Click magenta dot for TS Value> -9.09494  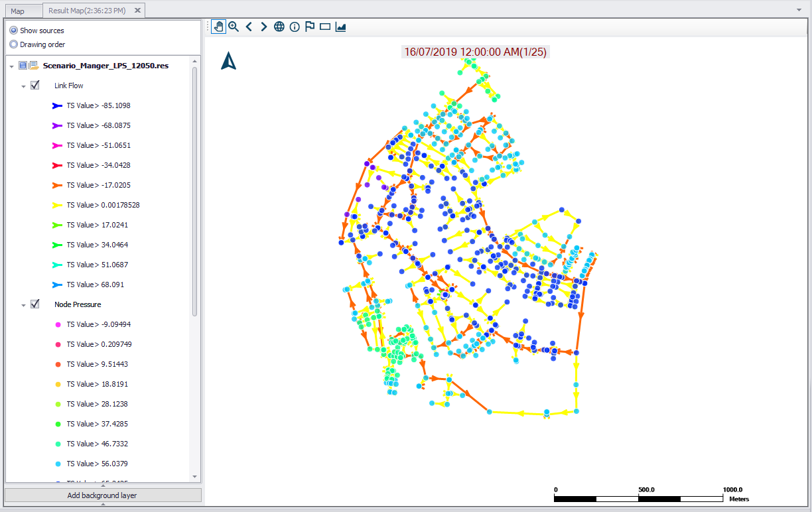(58, 324)
